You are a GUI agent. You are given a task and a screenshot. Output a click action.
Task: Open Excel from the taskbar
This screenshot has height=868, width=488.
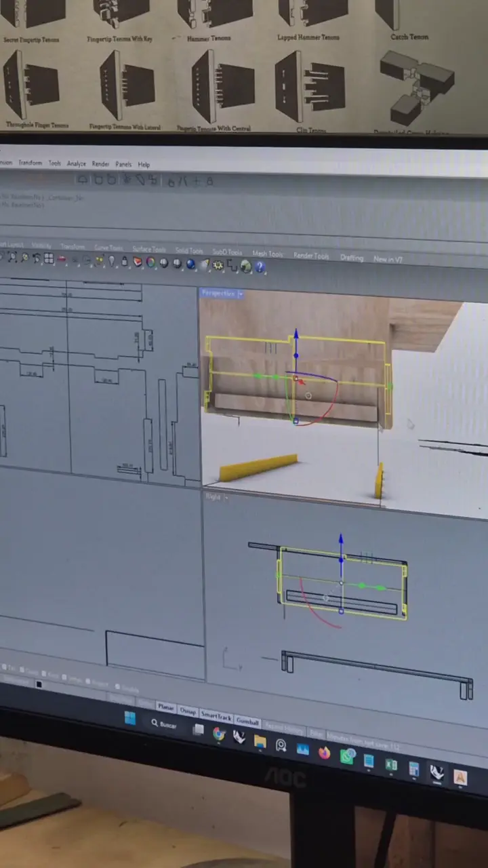click(x=391, y=764)
